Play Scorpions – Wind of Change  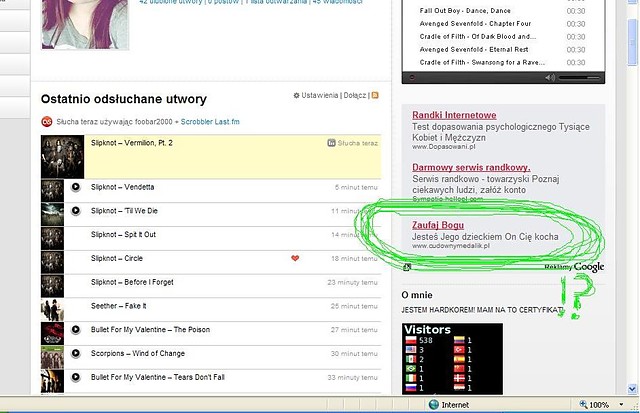pos(76,353)
